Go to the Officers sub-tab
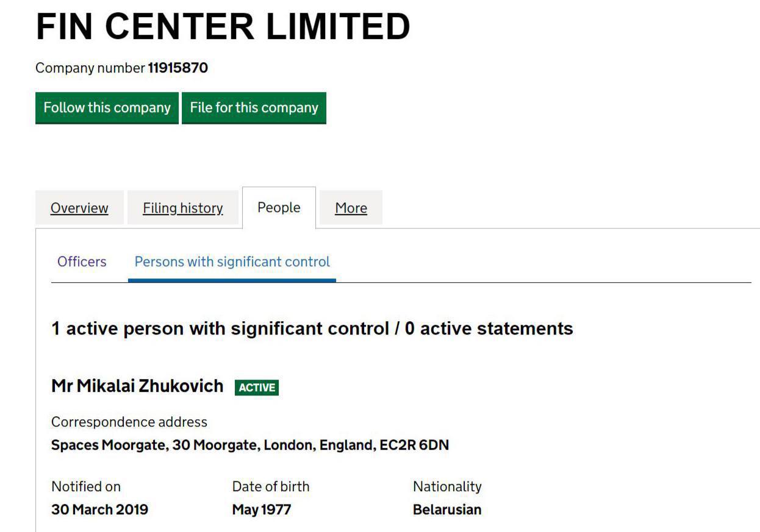Screen dimensions: 760x532 pos(82,261)
